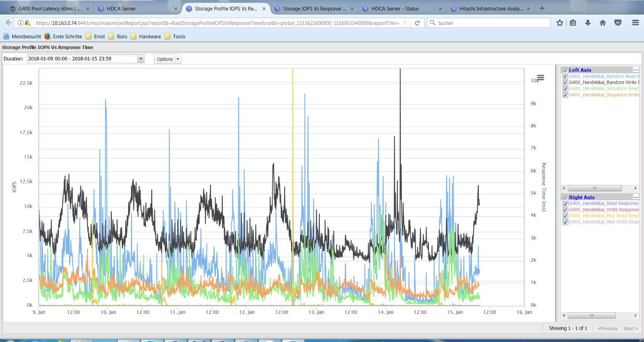The image size is (644, 342).
Task: Go to the browser home page icon
Action: (603, 23)
